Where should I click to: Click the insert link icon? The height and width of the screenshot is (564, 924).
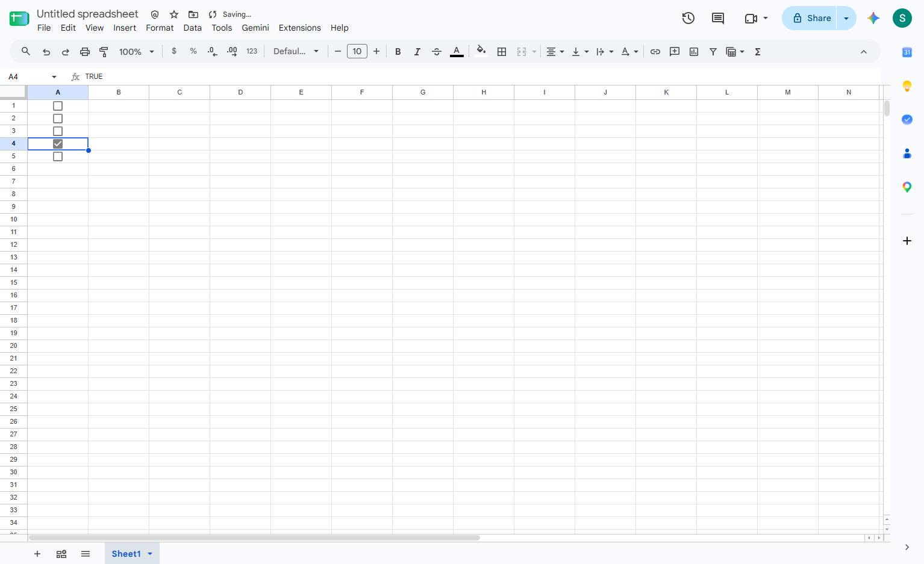click(655, 52)
